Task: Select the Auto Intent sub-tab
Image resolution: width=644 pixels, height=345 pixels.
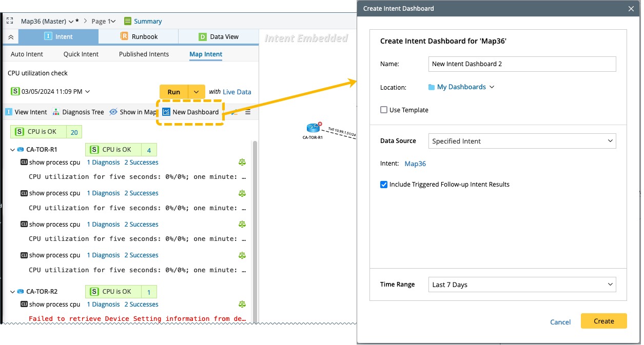Action: [27, 54]
